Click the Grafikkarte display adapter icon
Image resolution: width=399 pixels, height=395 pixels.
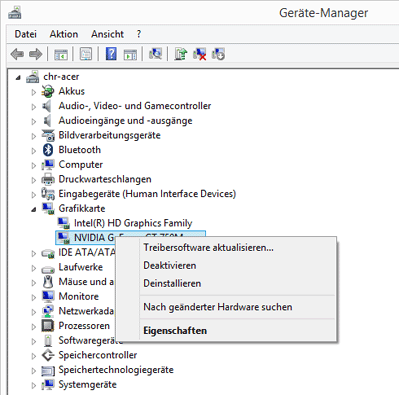pos(48,209)
